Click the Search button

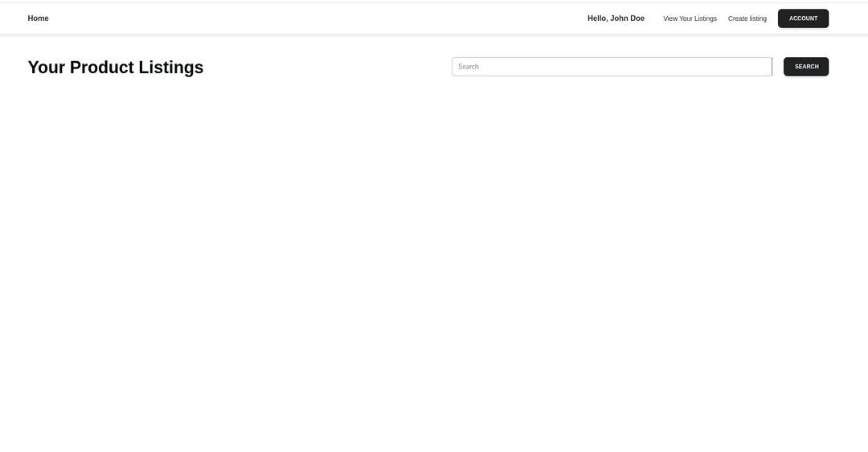806,67
